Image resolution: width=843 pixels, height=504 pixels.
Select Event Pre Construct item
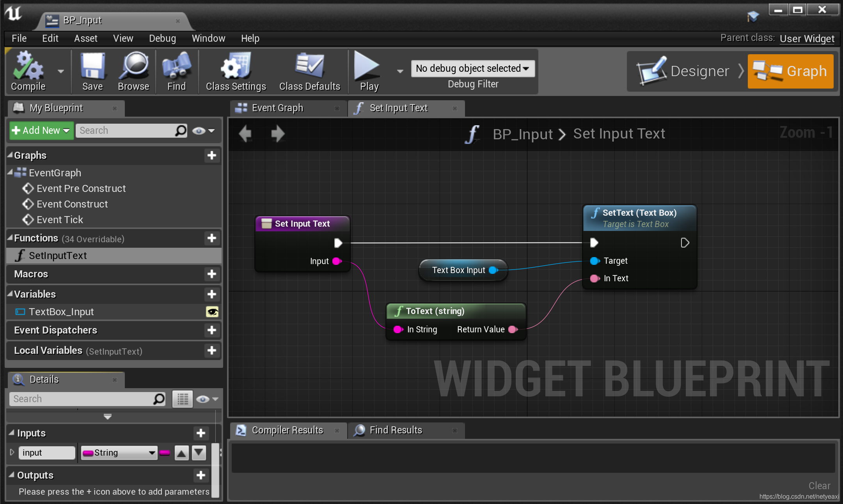81,188
